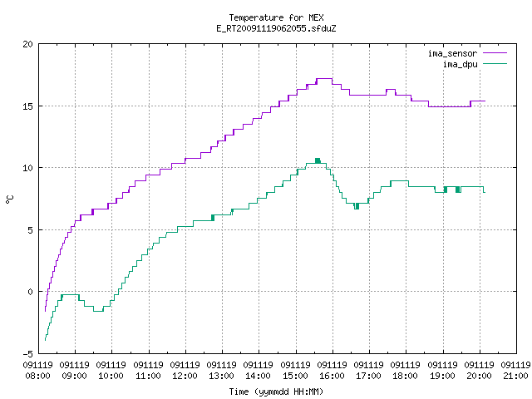532x399 pixels.
Task: Click the °C y-axis unit label
Action: pyautogui.click(x=9, y=199)
